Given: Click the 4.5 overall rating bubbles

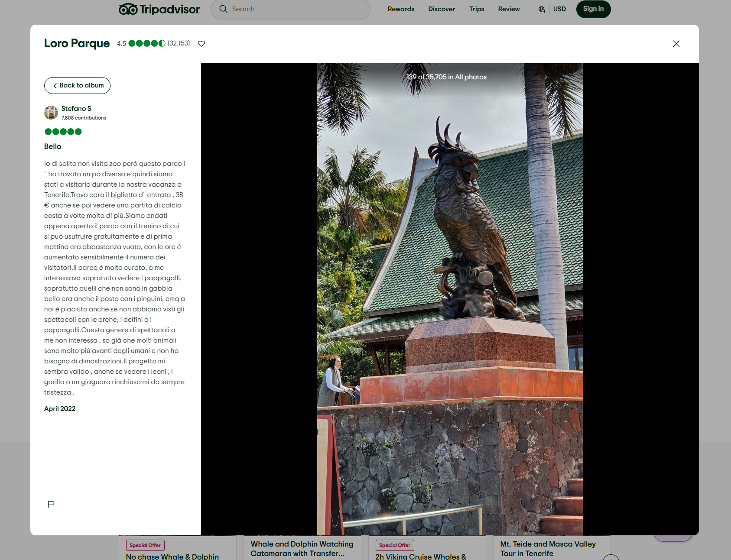Looking at the screenshot, I should [147, 43].
